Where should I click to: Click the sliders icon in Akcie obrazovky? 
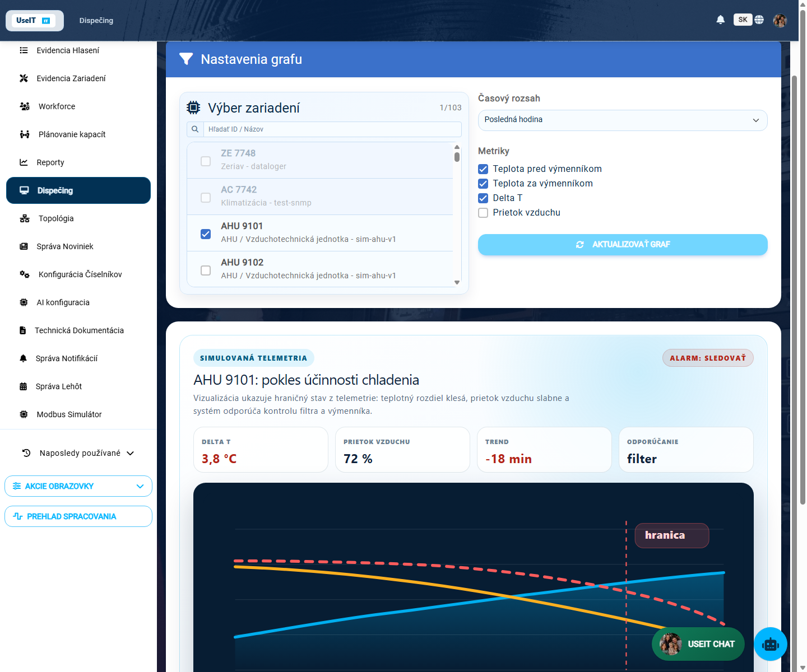coord(17,486)
